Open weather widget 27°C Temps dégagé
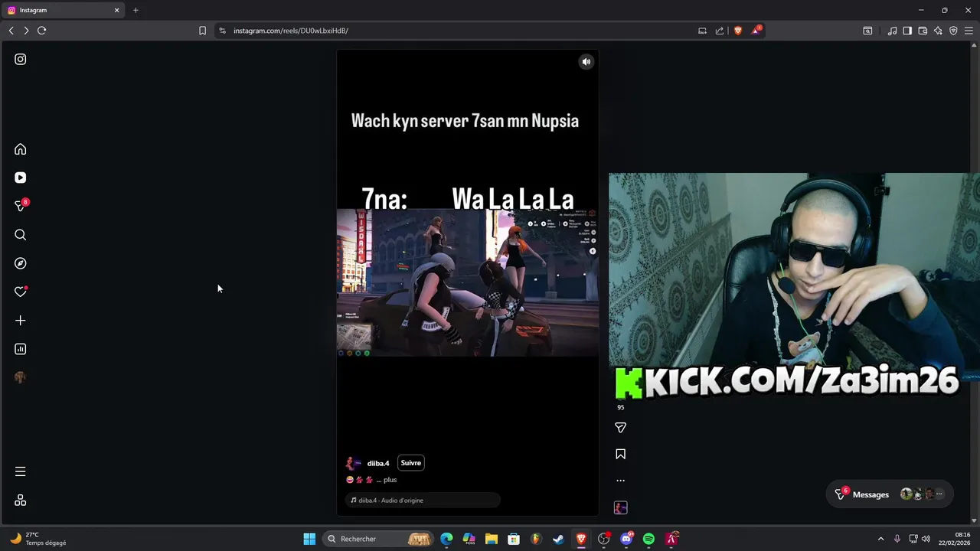980x551 pixels. point(38,539)
